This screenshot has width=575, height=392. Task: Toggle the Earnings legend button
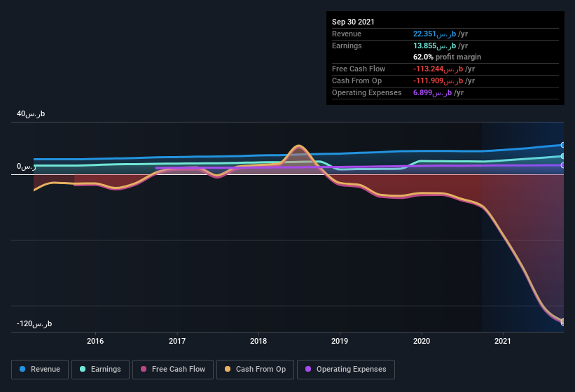point(100,370)
